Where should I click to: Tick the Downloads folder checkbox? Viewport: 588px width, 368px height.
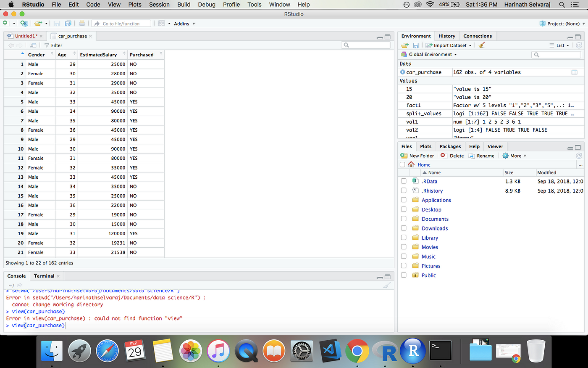[x=404, y=228]
